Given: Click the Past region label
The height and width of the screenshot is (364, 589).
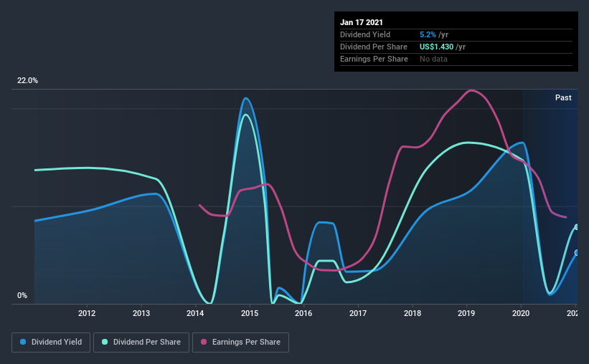Looking at the screenshot, I should 563,98.
